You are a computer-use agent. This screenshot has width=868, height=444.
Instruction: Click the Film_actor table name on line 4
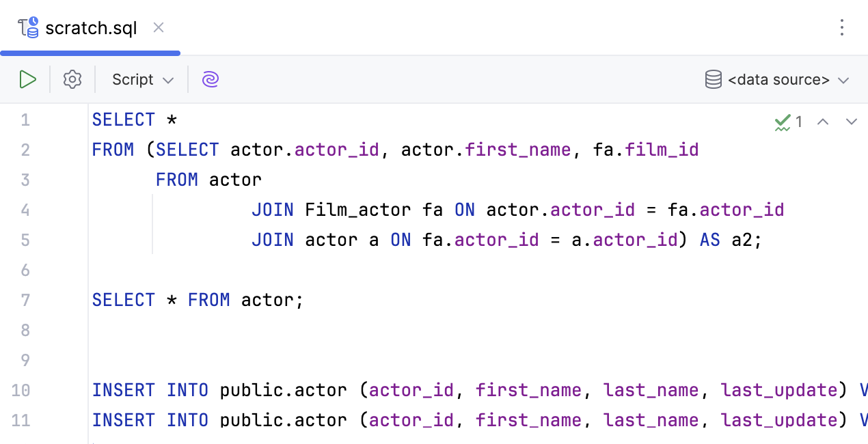coord(357,210)
